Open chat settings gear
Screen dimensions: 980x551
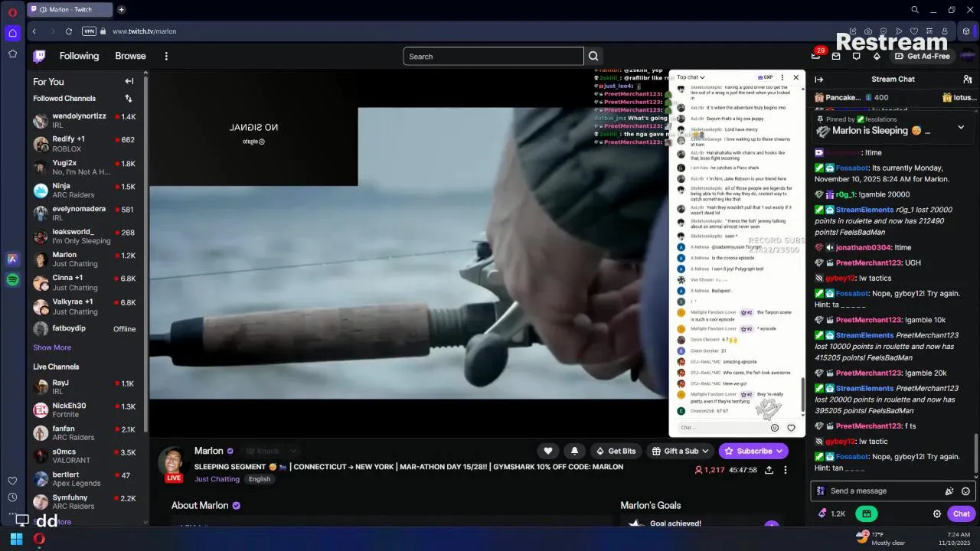(936, 514)
